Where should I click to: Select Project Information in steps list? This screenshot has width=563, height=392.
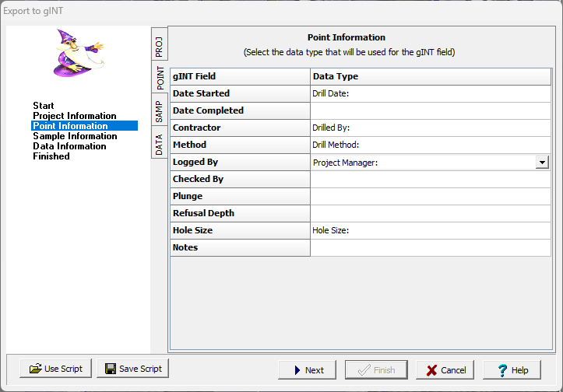[x=74, y=116]
